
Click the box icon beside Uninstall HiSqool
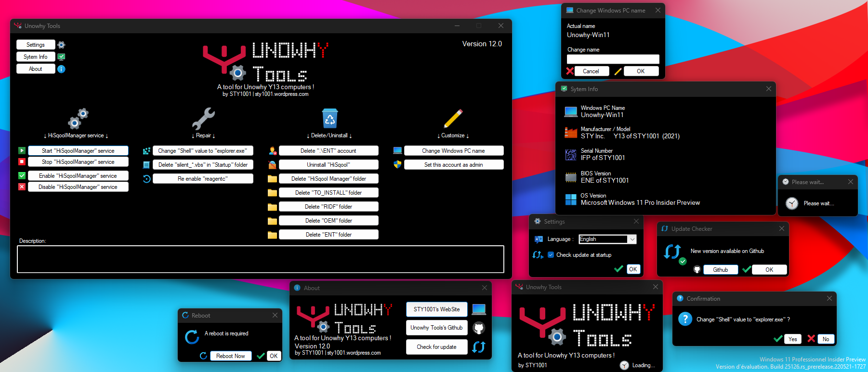(272, 165)
